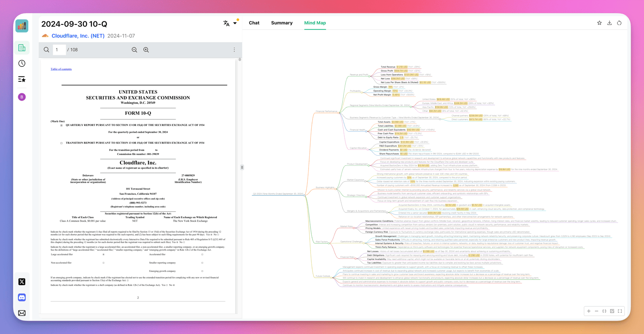The height and width of the screenshot is (334, 644).
Task: Switch to the Summary tab
Action: click(x=282, y=23)
